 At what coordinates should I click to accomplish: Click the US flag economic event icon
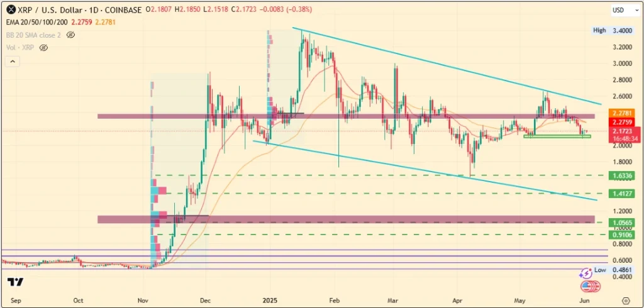point(588,286)
